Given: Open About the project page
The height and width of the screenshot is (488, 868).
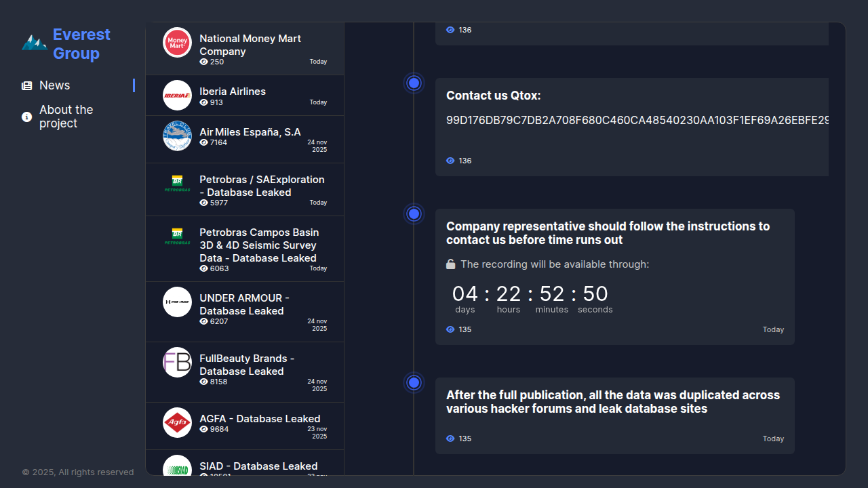Looking at the screenshot, I should coord(66,117).
